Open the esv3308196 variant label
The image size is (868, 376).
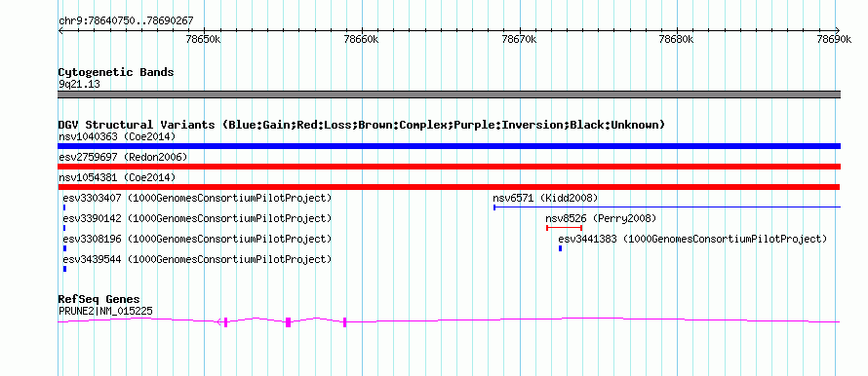point(197,239)
